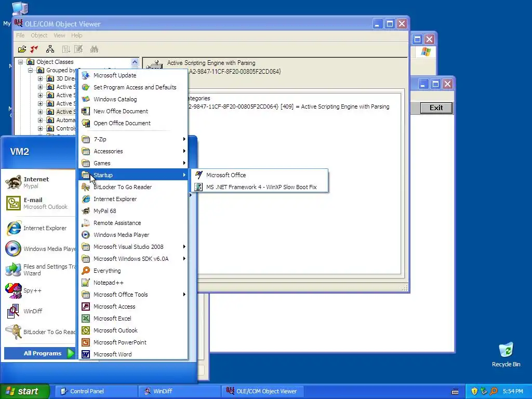532x399 pixels.
Task: Click the Exit button in background window
Action: pyautogui.click(x=436, y=108)
